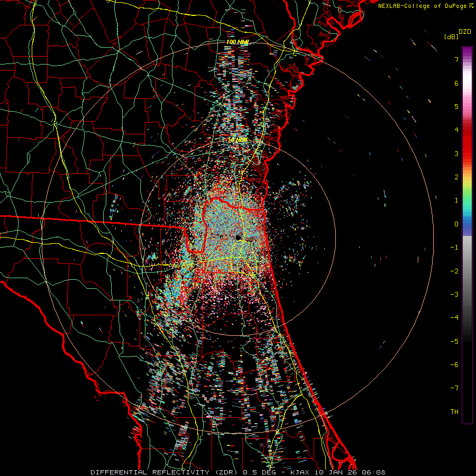The image size is (476, 476).
Task: Select the -7 dB tick label
Action: 454,388
